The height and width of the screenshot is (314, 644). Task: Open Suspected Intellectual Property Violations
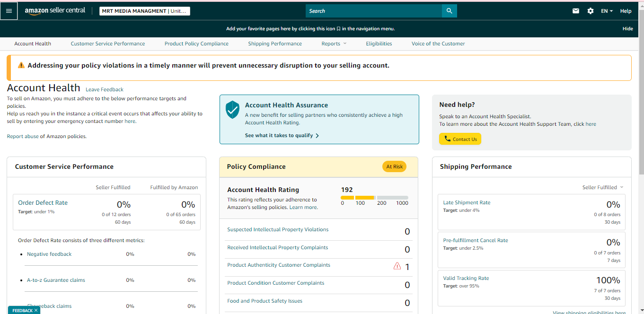click(278, 229)
